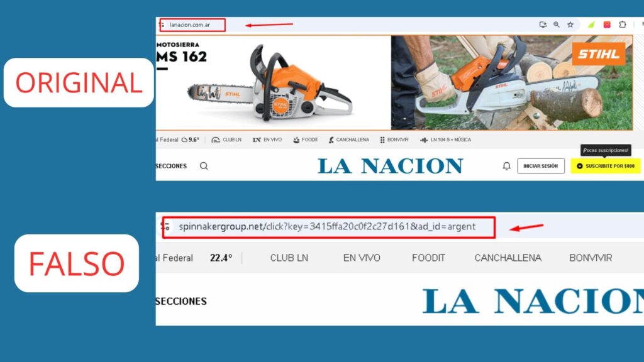This screenshot has width=644, height=362.
Task: Click the FOODIT icon in original nav
Action: [296, 140]
